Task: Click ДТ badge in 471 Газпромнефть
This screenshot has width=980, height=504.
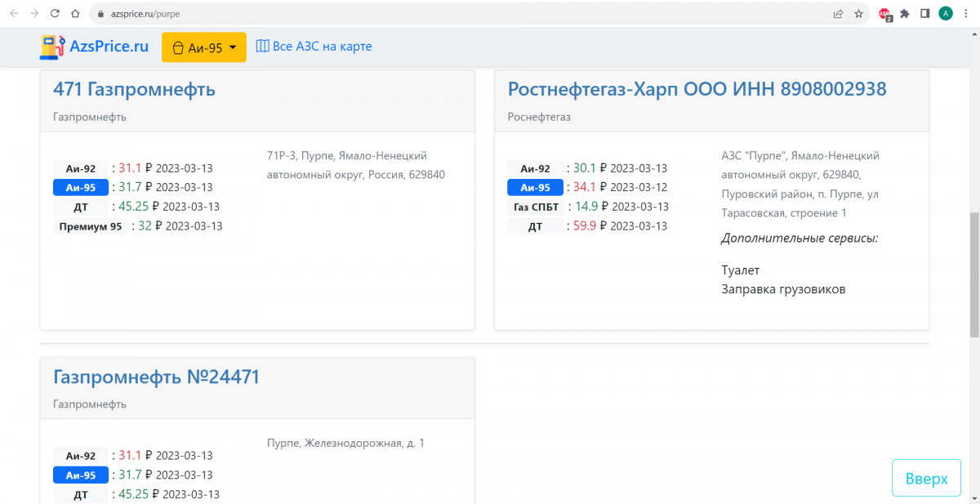Action: point(81,207)
